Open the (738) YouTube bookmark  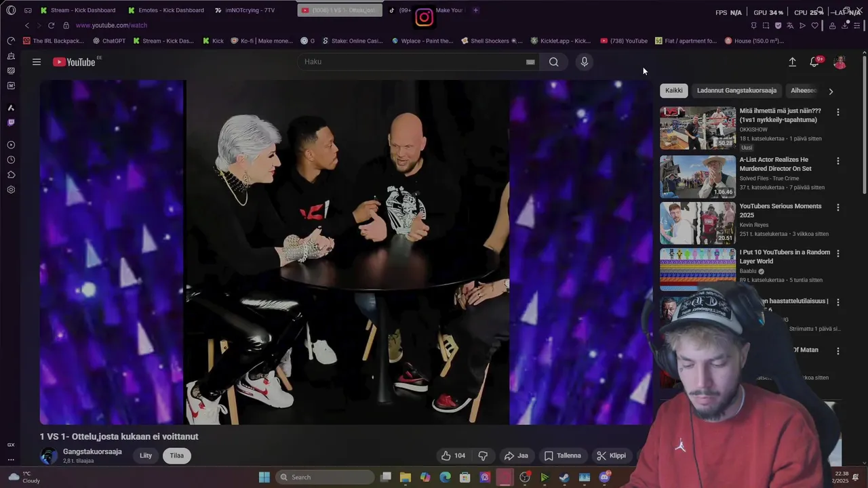[624, 41]
